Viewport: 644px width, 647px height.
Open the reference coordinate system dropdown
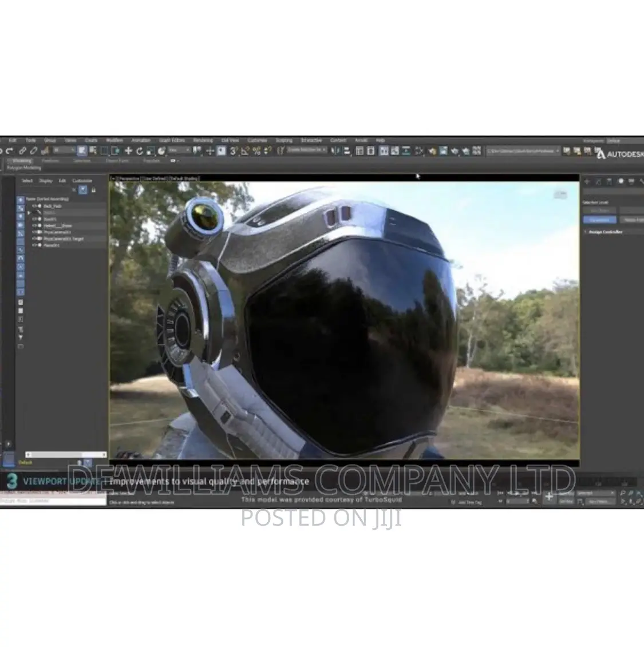(x=179, y=150)
